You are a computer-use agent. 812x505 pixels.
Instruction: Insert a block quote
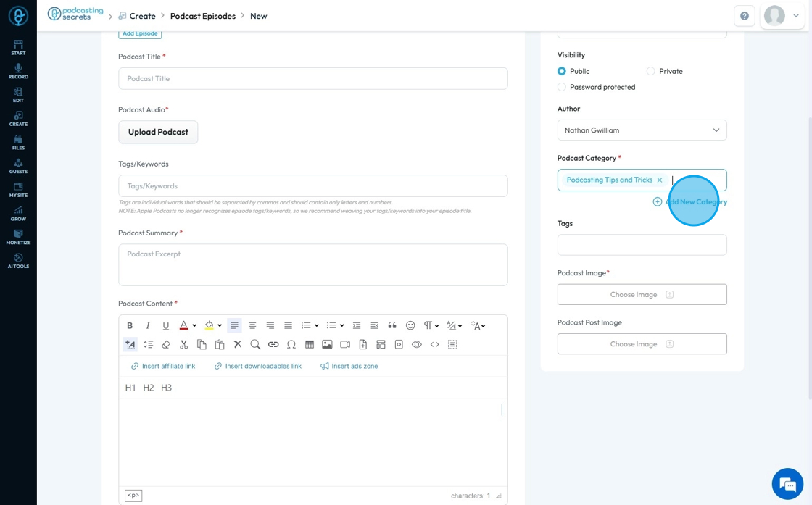[392, 325]
